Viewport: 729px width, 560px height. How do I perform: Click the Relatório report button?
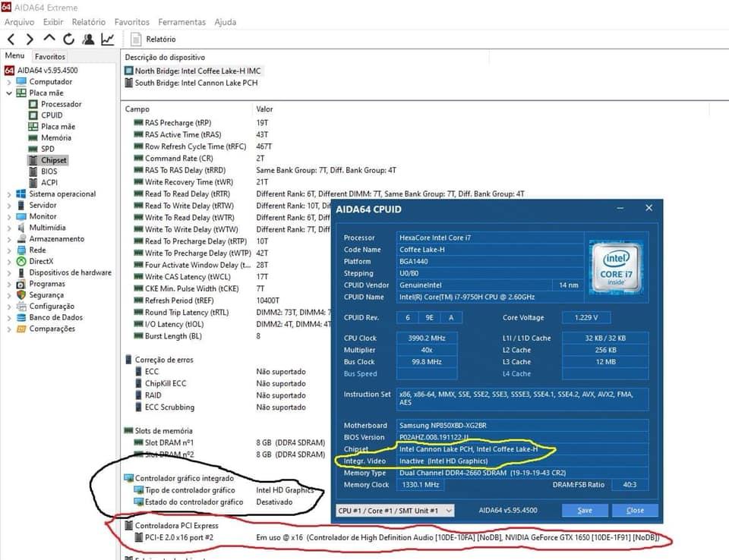pos(153,39)
